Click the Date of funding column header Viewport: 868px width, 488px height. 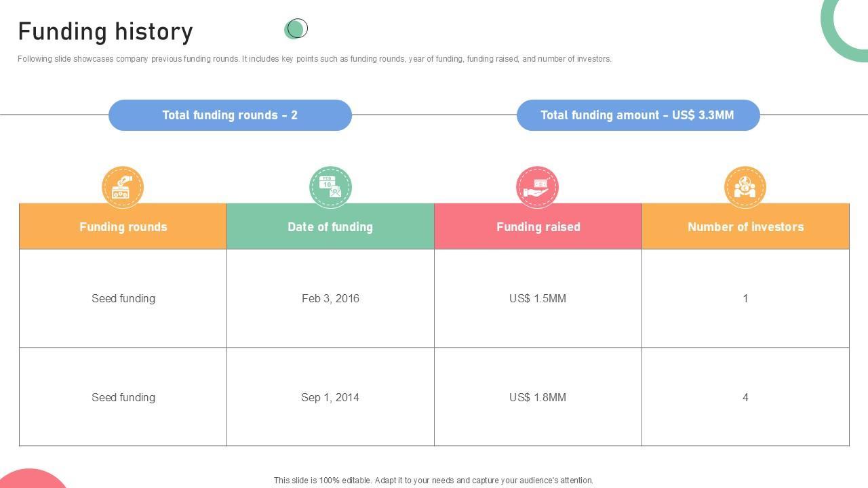(x=330, y=226)
